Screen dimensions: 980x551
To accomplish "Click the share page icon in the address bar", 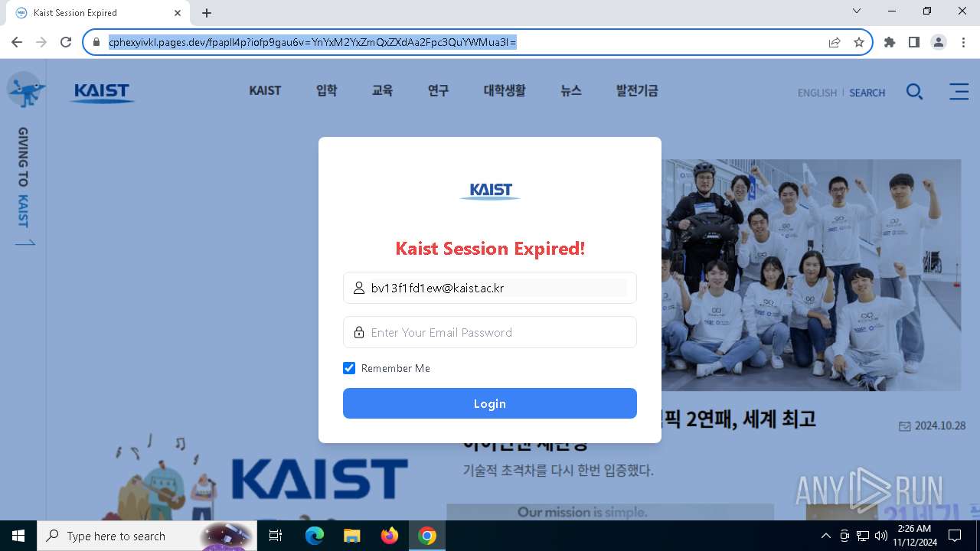I will click(x=835, y=42).
